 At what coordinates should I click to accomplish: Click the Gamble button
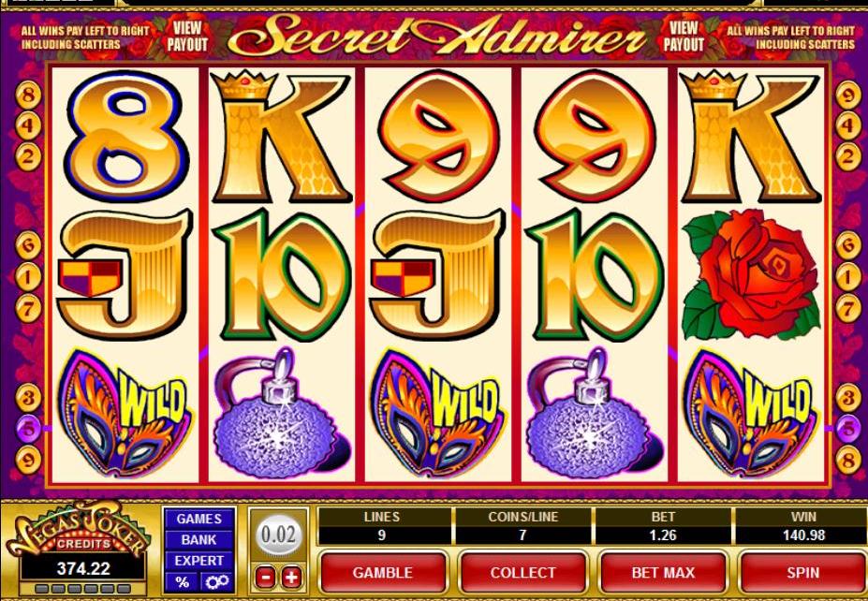(x=383, y=572)
